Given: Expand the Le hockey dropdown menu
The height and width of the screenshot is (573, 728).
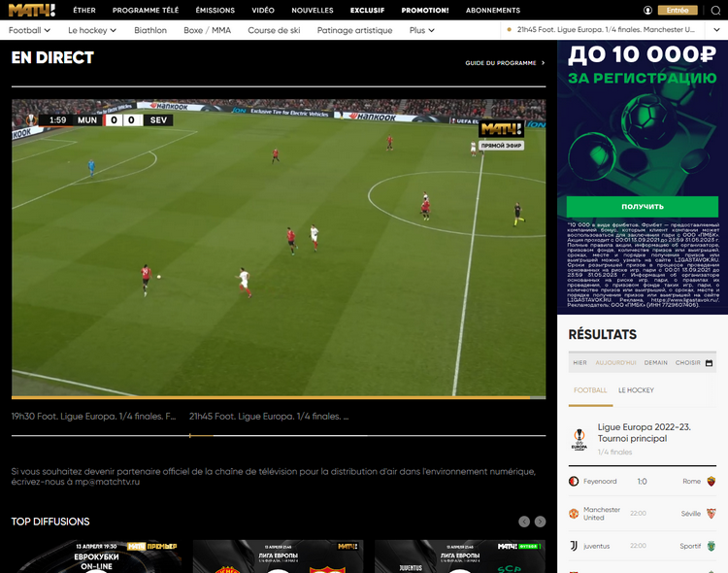Looking at the screenshot, I should pos(92,30).
